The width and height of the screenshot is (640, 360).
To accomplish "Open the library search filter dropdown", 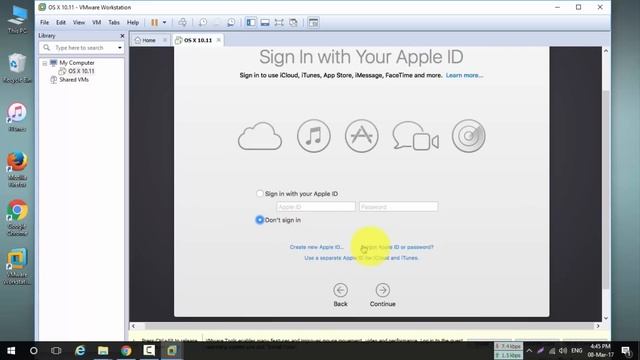I will pyautogui.click(x=120, y=48).
